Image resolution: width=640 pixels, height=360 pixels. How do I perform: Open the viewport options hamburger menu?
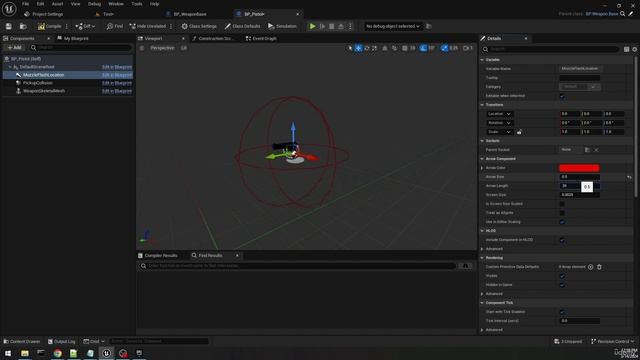(142, 48)
